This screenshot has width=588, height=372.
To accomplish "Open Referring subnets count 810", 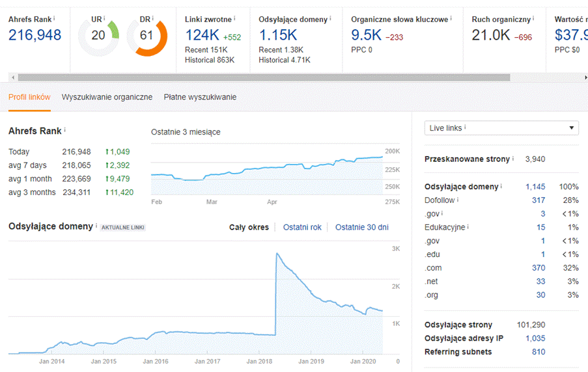I will coord(539,351).
